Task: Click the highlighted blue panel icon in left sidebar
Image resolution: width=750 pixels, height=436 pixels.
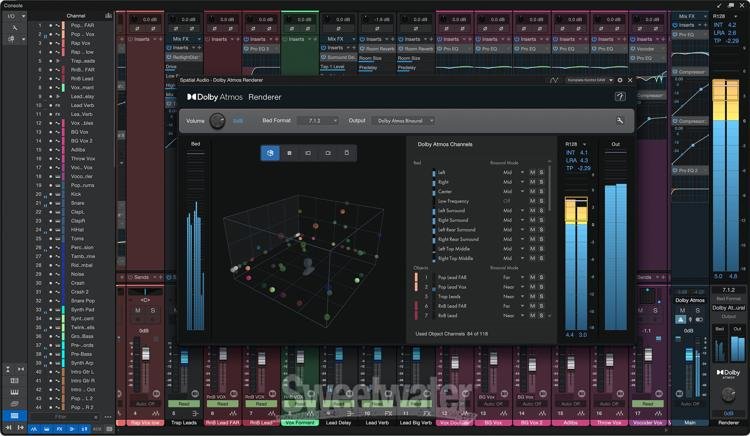Action: 14,415
